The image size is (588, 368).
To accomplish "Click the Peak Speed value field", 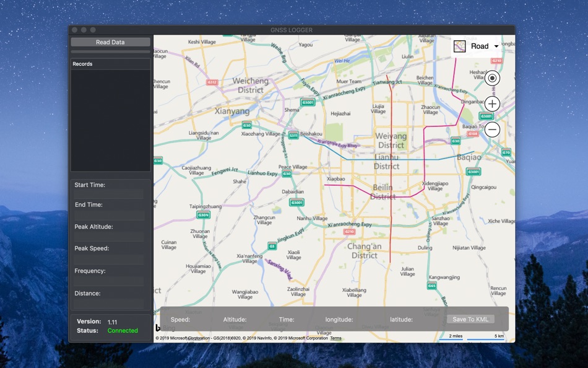I will (x=109, y=258).
